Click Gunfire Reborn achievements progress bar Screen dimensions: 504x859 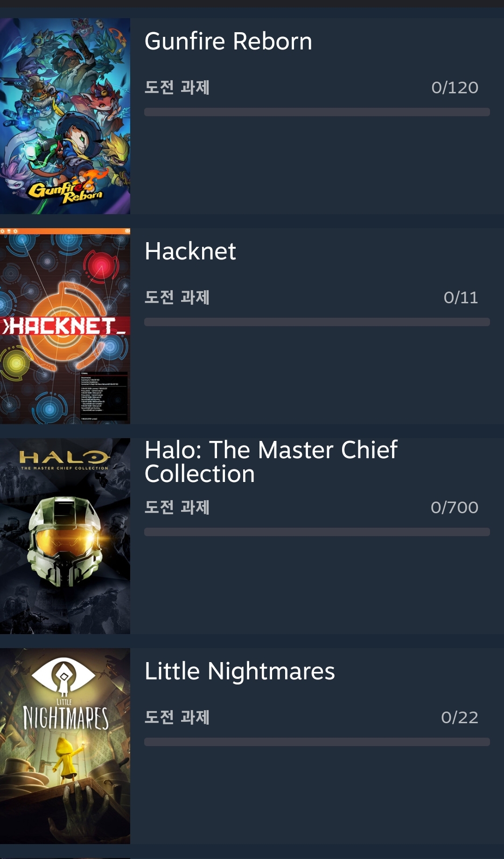317,112
